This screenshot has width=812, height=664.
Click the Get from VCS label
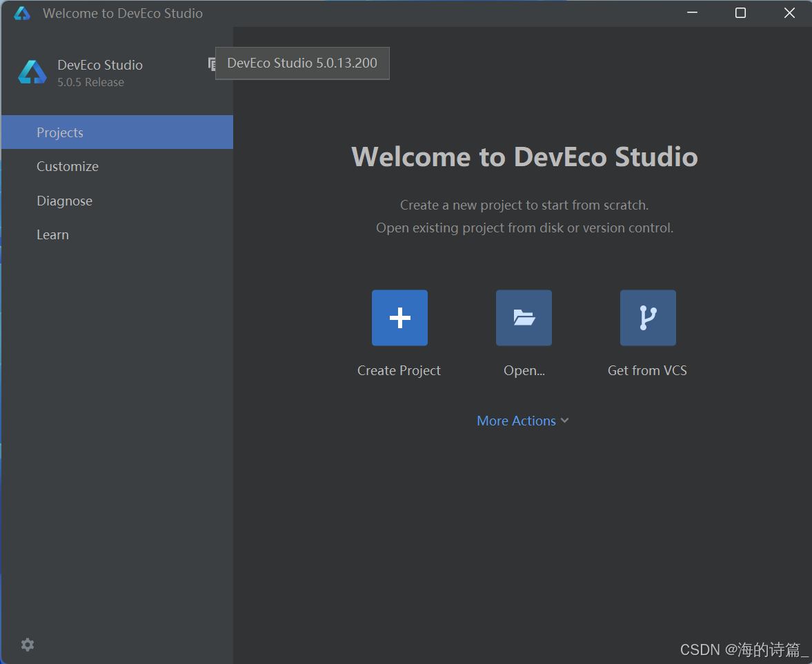[647, 370]
